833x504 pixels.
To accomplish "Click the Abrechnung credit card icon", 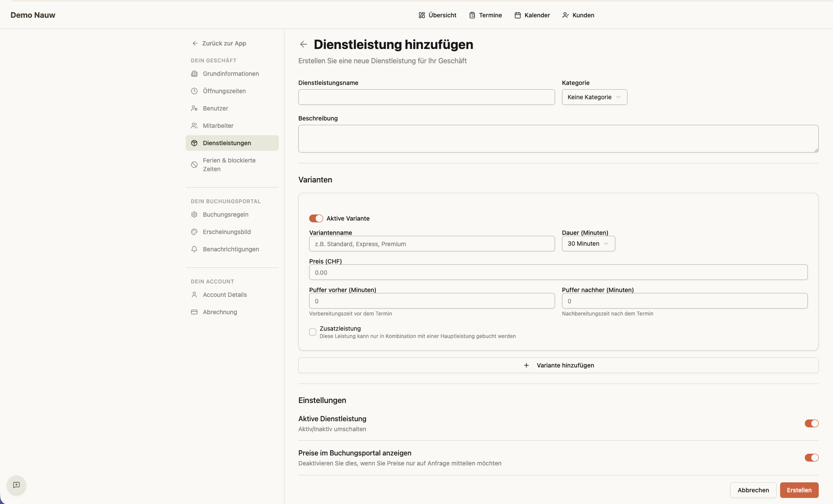I will tap(194, 312).
